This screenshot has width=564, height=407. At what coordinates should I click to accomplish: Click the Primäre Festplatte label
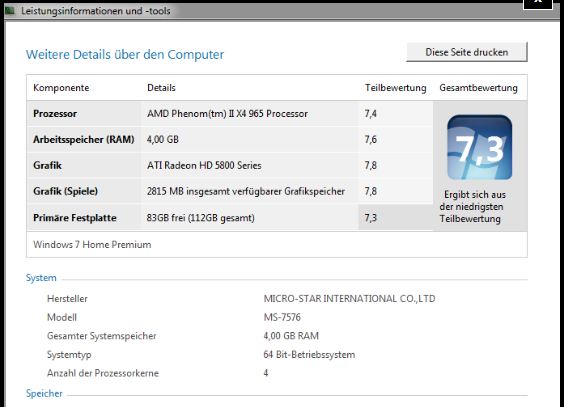point(75,218)
